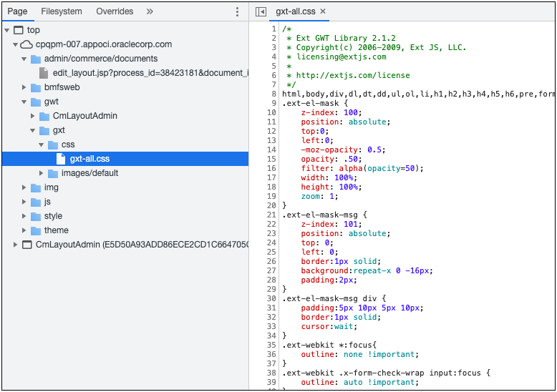Click the filter: alpha(opacity=50) line

point(362,168)
